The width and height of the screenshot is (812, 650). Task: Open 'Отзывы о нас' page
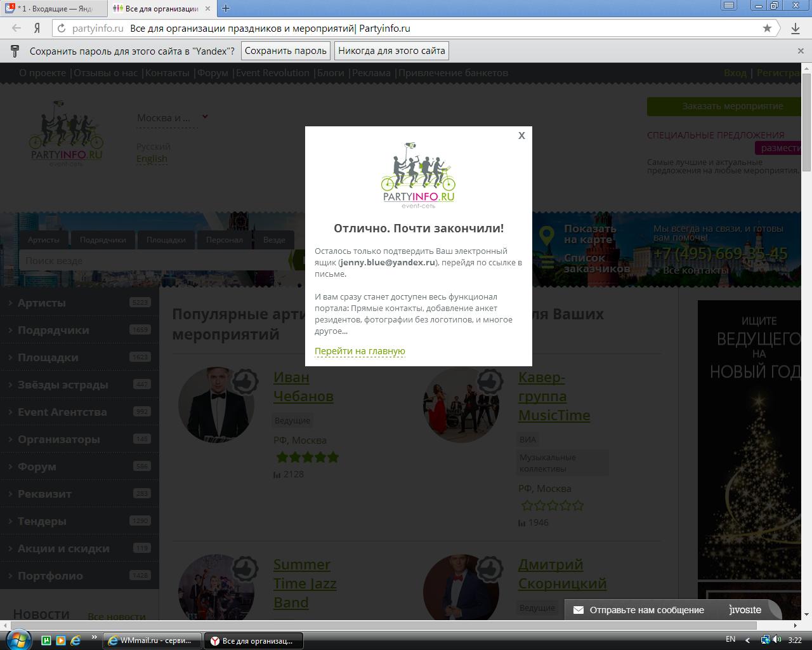(x=105, y=72)
